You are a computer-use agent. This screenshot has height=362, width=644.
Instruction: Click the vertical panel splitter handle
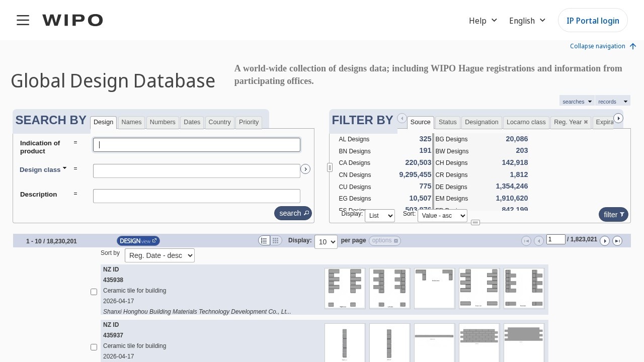[330, 167]
